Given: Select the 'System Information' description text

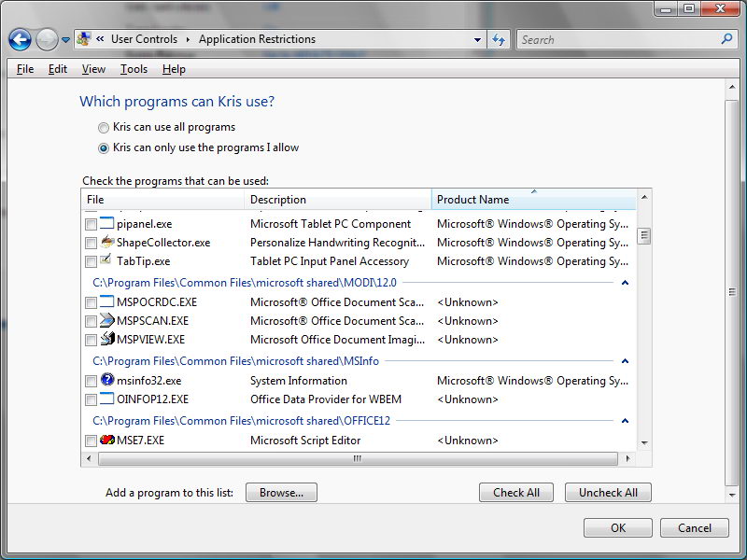Looking at the screenshot, I should pos(299,381).
